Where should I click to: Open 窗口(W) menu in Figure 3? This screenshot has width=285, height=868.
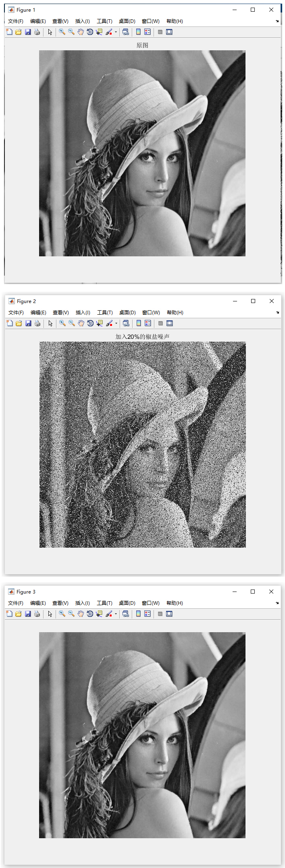point(151,603)
